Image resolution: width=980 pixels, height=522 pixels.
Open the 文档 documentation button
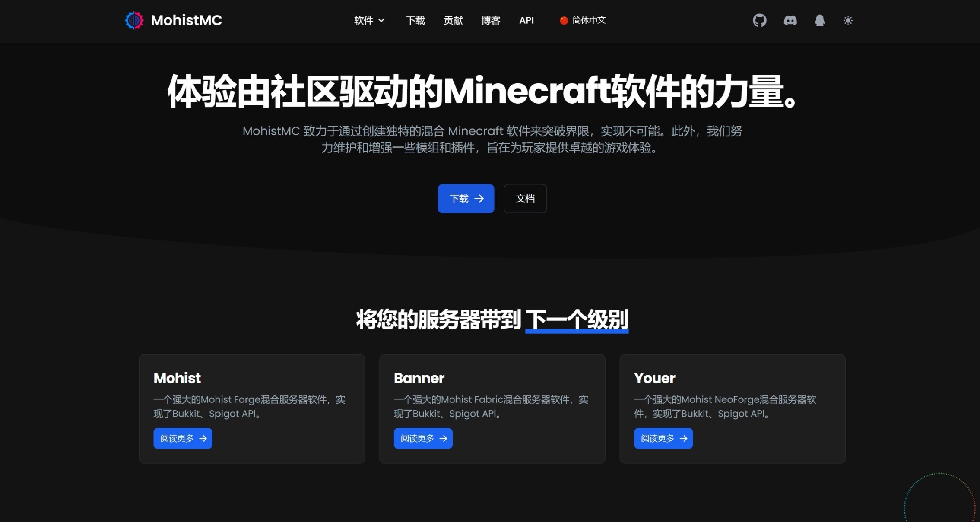(x=525, y=199)
